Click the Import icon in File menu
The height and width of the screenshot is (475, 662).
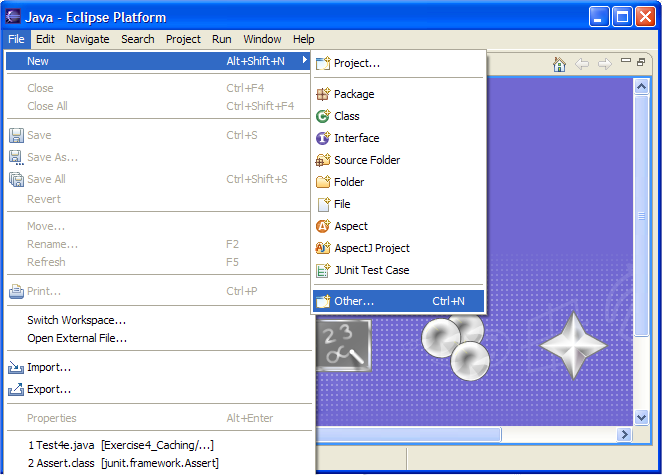pyautogui.click(x=16, y=367)
